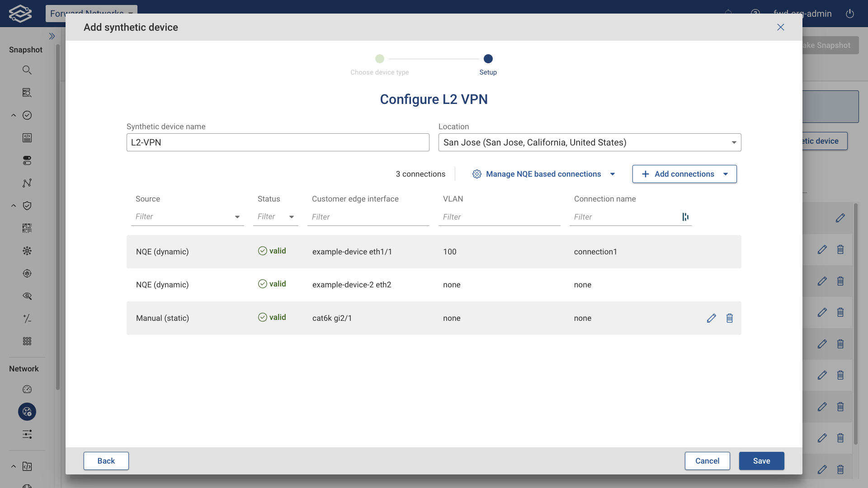Open Manage NQE based connections
Image resolution: width=868 pixels, height=488 pixels.
543,174
